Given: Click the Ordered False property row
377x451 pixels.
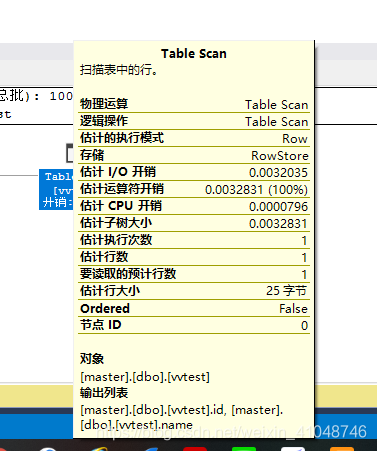Looking at the screenshot, I should point(194,308).
